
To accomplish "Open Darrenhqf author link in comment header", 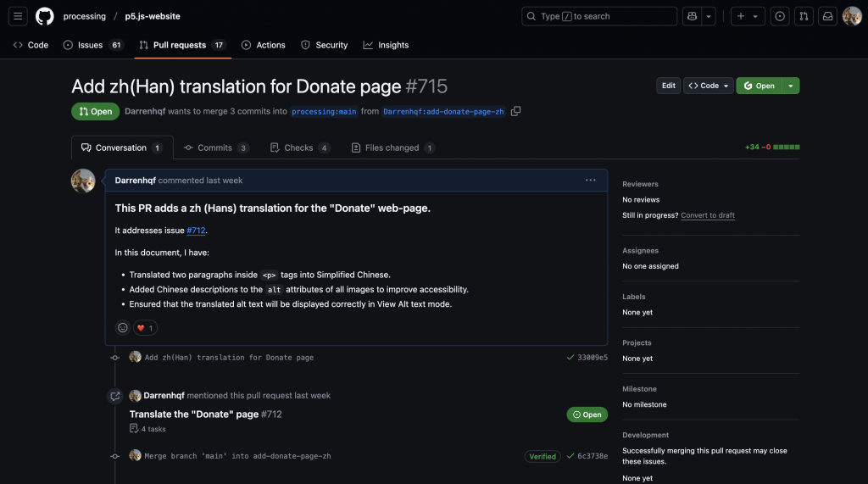I will [x=135, y=181].
